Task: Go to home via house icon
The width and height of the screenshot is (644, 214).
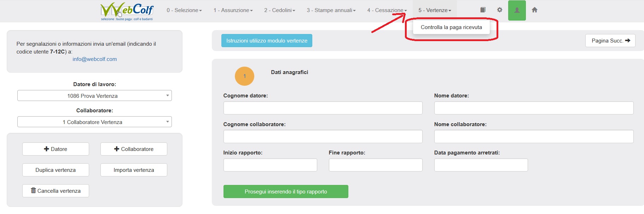Action: point(535,10)
